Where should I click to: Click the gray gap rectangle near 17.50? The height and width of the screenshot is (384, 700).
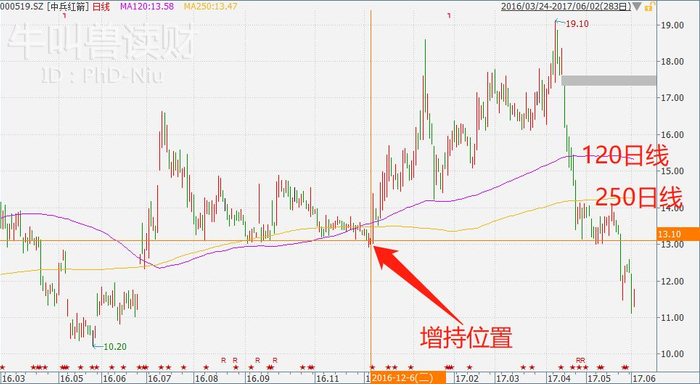click(609, 80)
